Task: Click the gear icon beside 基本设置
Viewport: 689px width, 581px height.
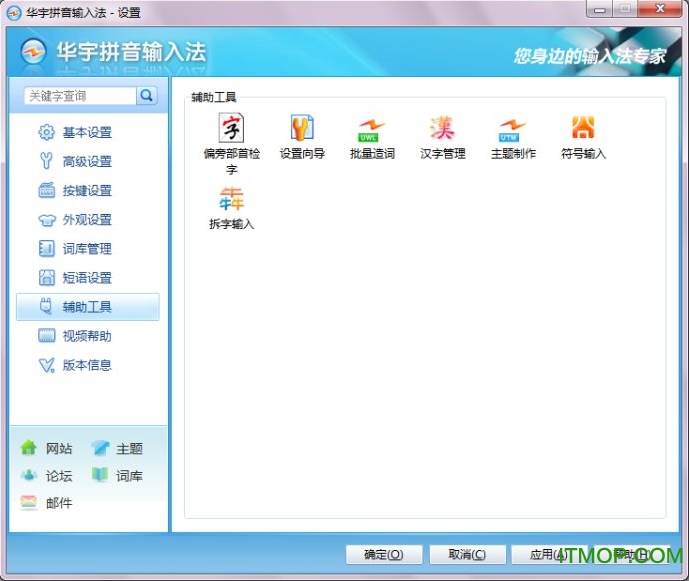Action: (47, 132)
